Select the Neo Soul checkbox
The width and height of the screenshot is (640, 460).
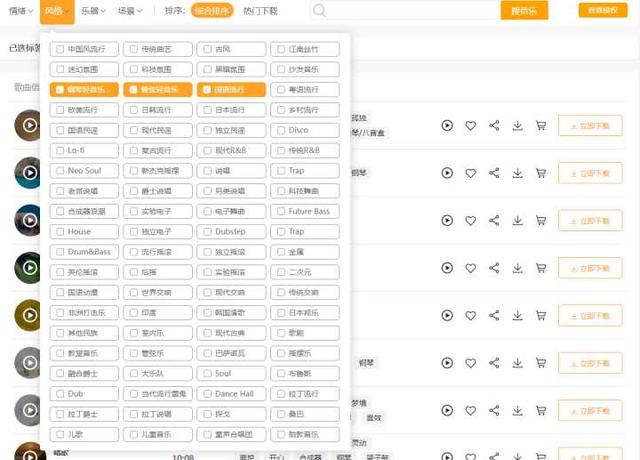[61, 171]
